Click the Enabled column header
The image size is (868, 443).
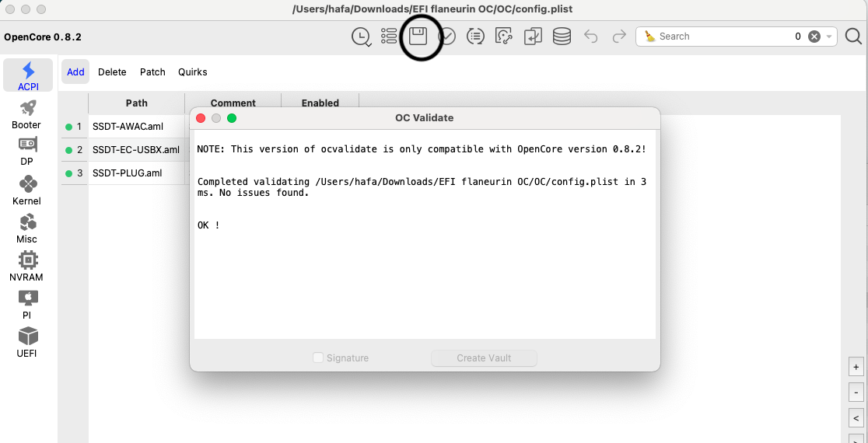(x=320, y=103)
